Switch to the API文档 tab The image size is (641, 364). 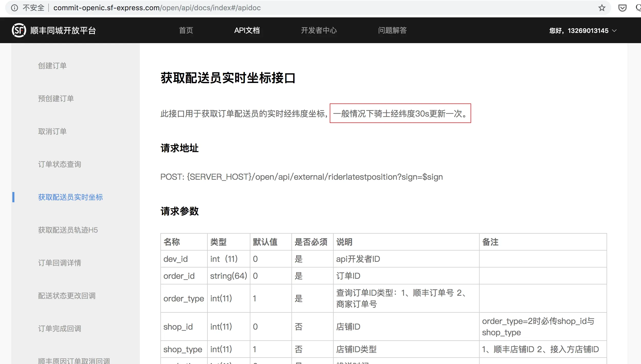pos(247,30)
